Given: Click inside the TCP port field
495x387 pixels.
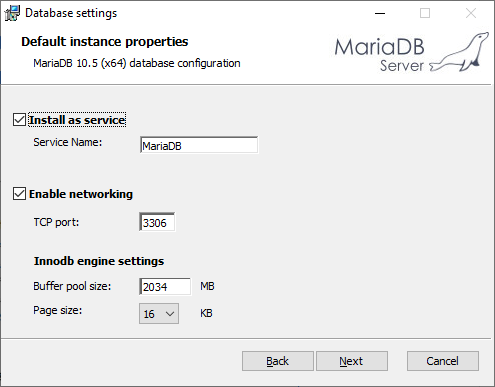Looking at the screenshot, I should [157, 222].
